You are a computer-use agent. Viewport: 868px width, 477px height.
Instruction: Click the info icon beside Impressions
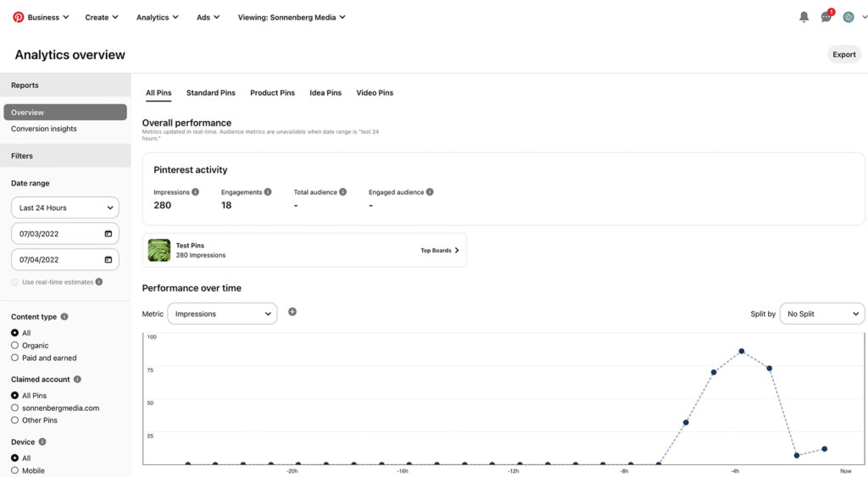[195, 192]
